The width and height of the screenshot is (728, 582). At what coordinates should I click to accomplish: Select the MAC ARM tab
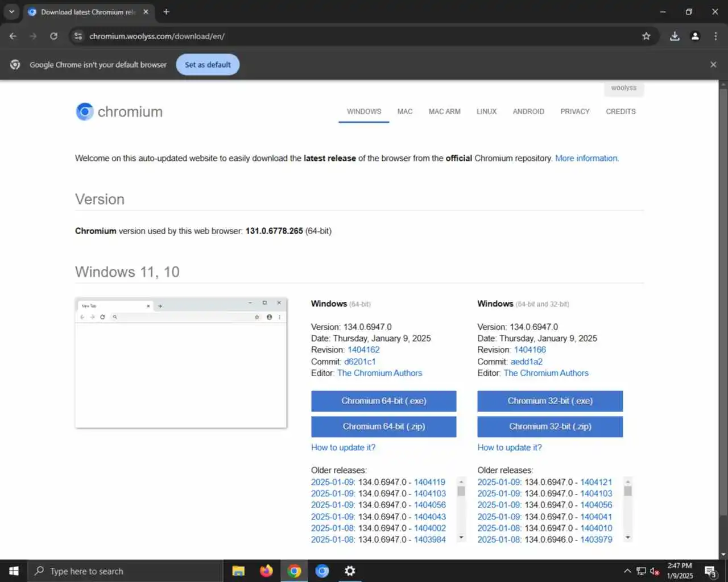point(444,111)
